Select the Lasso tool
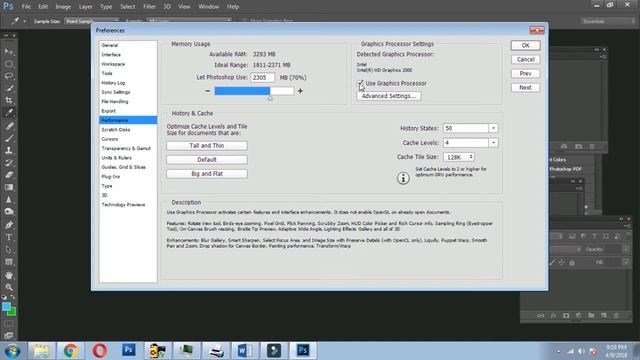 [x=9, y=76]
